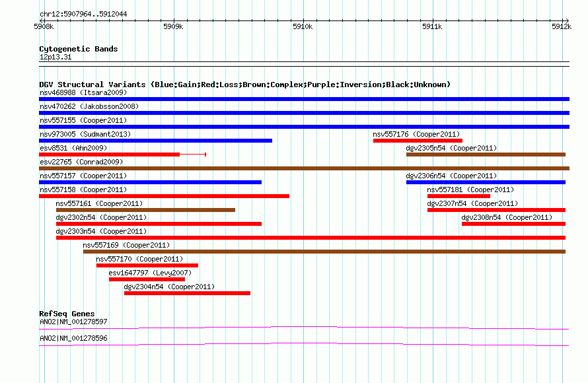Click the esv1647797 (Levy2007) variant
The height and width of the screenshot is (383, 588).
[147, 279]
